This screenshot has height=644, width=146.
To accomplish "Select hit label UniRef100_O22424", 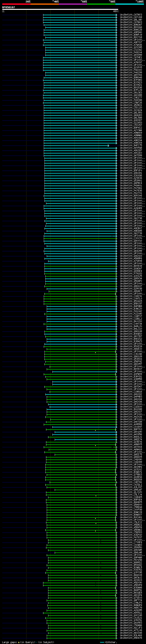I will click(131, 110).
